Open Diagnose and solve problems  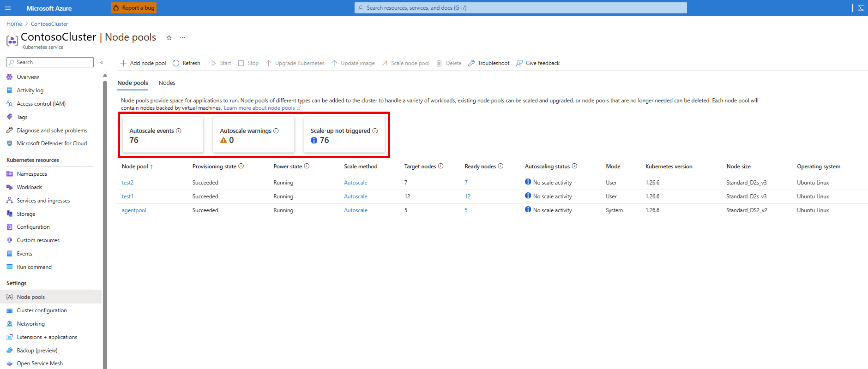coord(52,131)
